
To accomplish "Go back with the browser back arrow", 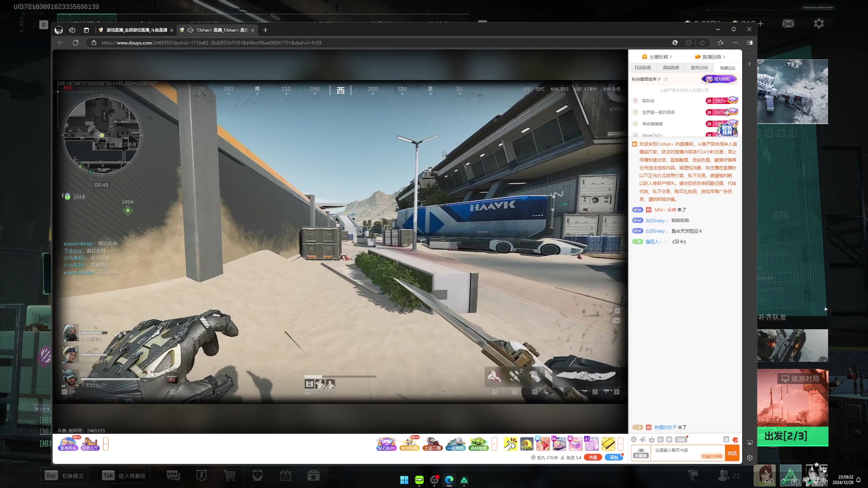I will click(61, 42).
